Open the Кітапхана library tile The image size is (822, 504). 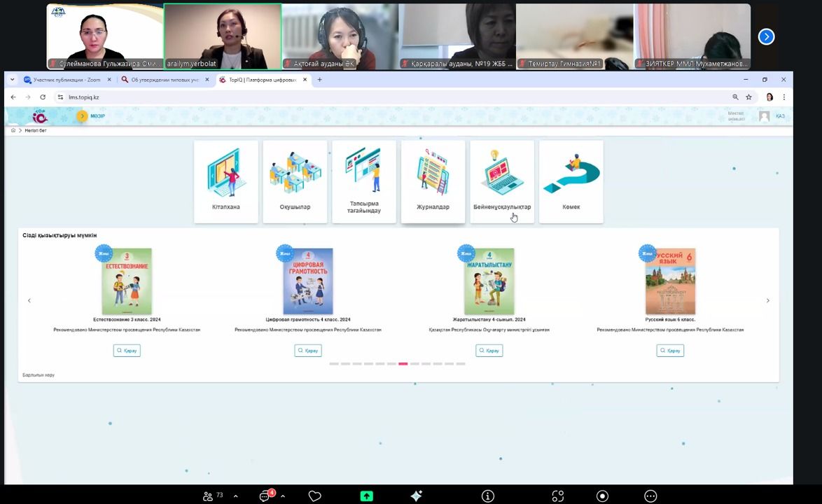[225, 181]
